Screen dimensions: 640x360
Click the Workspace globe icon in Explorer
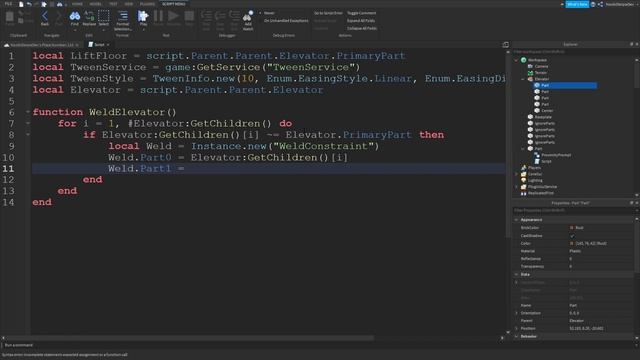[x=524, y=60]
